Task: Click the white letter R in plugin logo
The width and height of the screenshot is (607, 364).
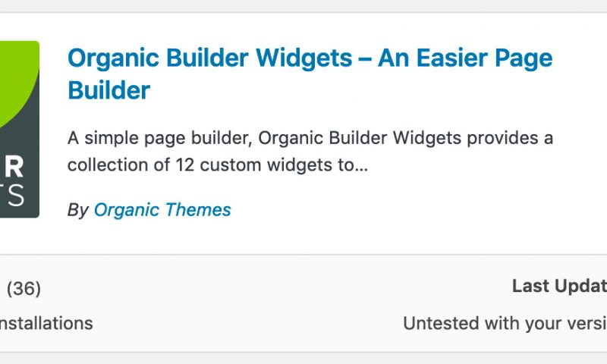Action: tap(14, 166)
